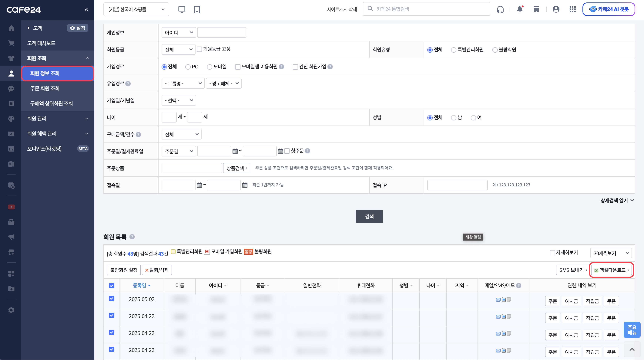
Task: Click the home icon in the left sidebar
Action: tap(11, 28)
